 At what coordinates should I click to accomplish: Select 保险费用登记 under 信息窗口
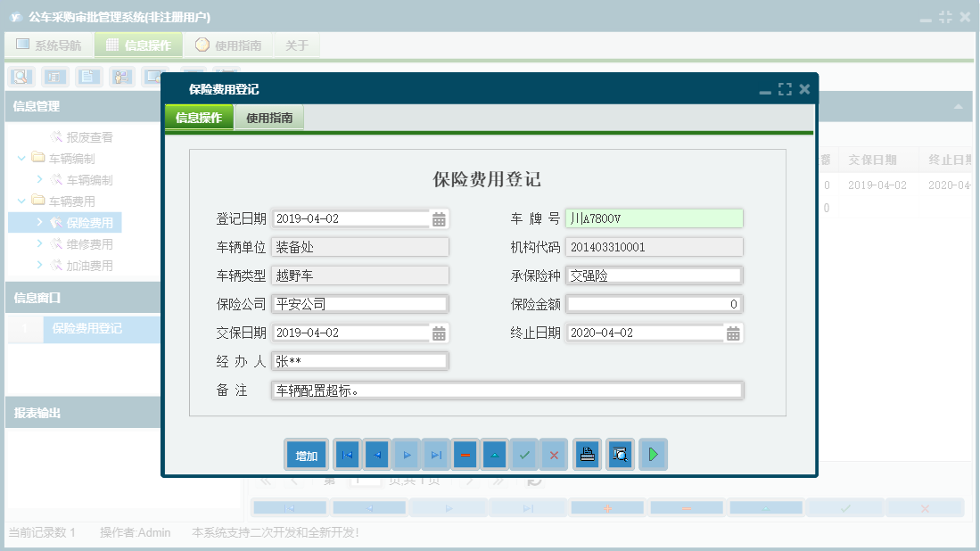(86, 329)
